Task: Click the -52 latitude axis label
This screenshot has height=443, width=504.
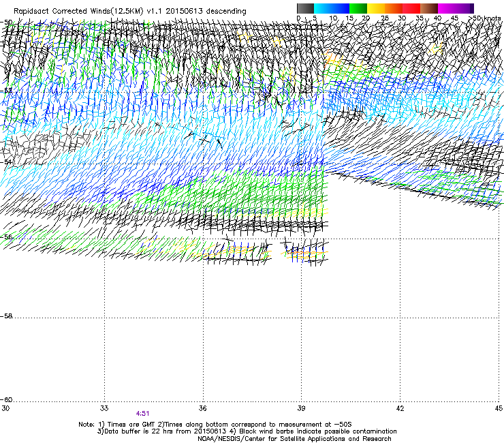Action: [x=6, y=91]
